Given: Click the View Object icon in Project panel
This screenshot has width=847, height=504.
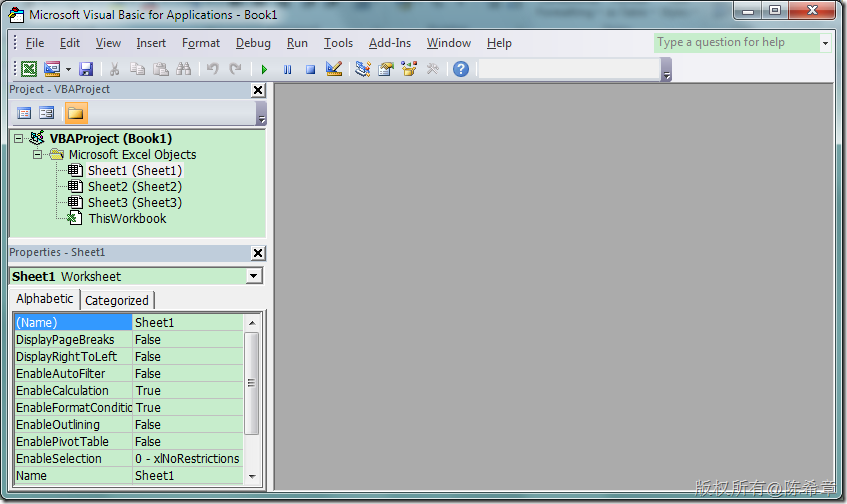Looking at the screenshot, I should (x=47, y=113).
